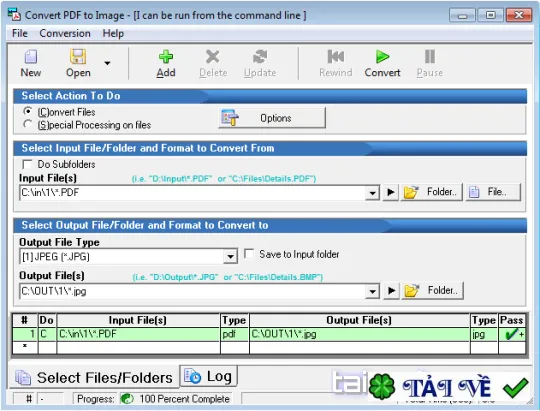Expand the Open button dropdown arrow
The height and width of the screenshot is (411, 540).
click(107, 63)
